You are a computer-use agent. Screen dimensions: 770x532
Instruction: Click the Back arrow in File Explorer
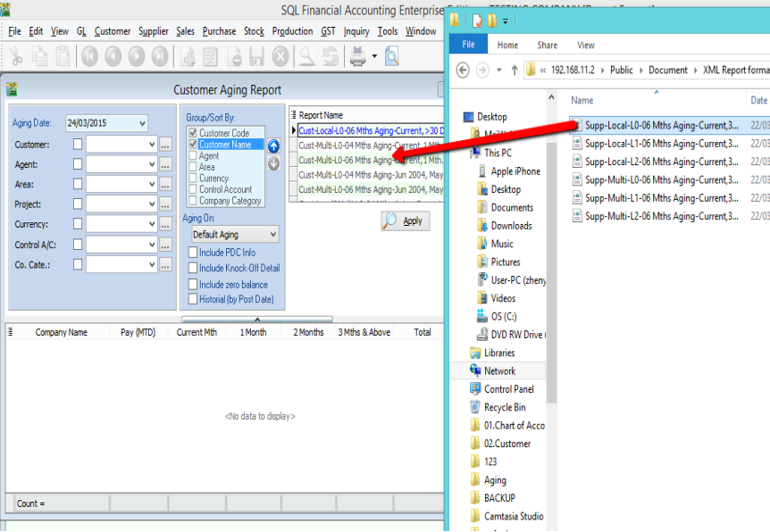[463, 70]
